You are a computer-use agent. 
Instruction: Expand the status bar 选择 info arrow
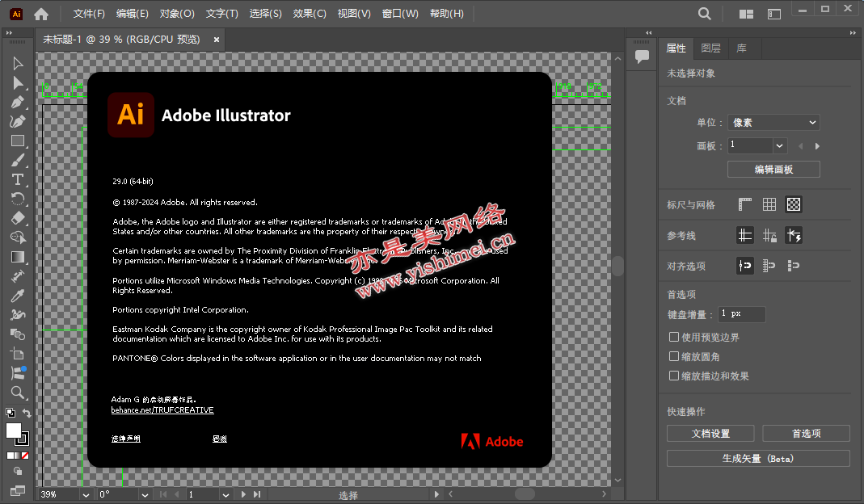coord(436,494)
